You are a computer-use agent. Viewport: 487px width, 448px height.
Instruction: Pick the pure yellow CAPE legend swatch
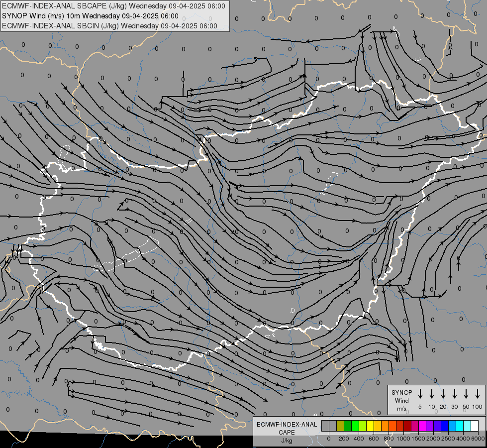pyautogui.click(x=370, y=426)
